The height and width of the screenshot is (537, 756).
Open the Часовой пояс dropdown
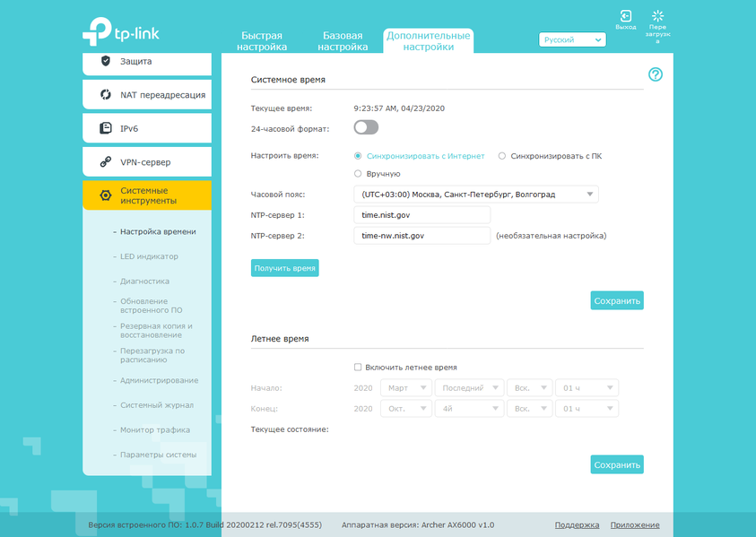point(476,195)
